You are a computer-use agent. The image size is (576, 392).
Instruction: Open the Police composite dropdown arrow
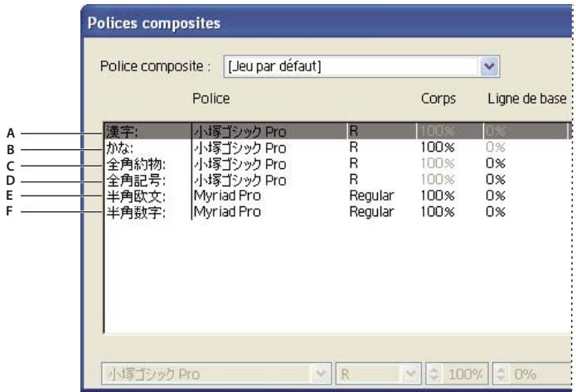(x=489, y=66)
